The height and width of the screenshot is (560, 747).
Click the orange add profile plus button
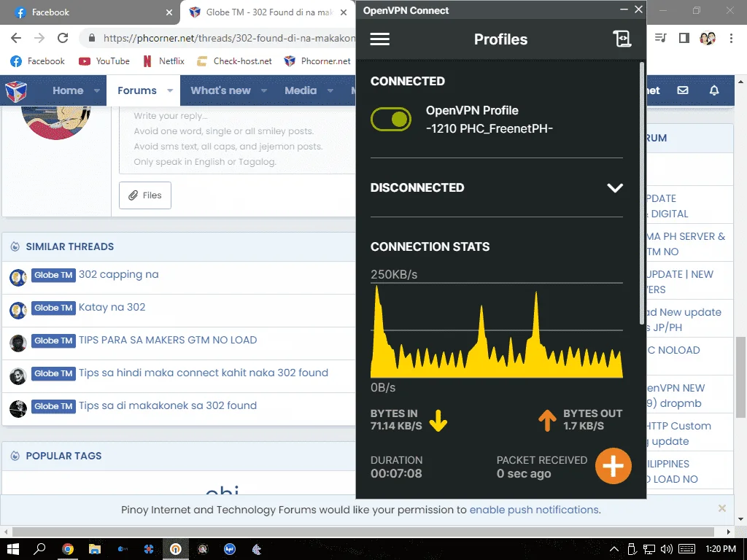tap(613, 466)
